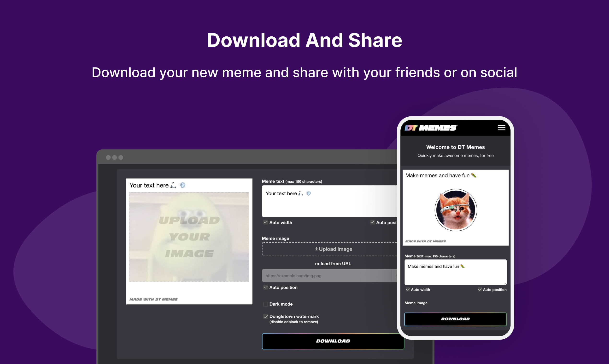609x364 pixels.
Task: Click the upload arrow icon
Action: point(316,249)
